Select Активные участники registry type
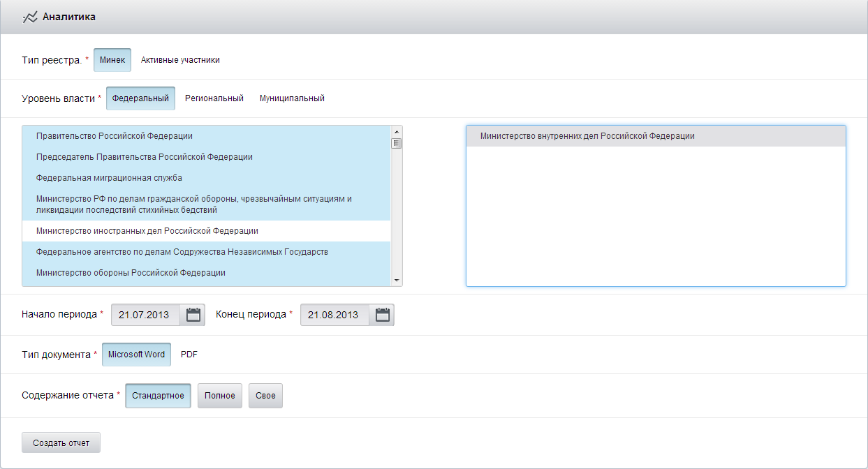The height and width of the screenshot is (469, 868). click(x=180, y=60)
